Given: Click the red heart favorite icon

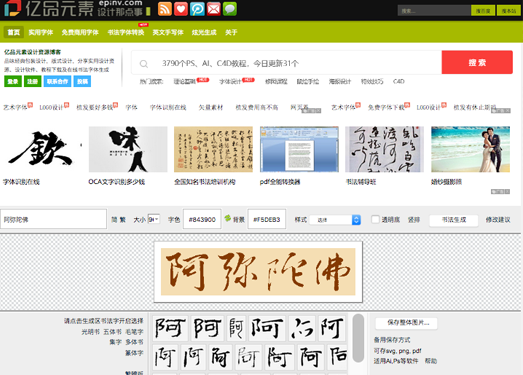Looking at the screenshot, I should (181, 9).
